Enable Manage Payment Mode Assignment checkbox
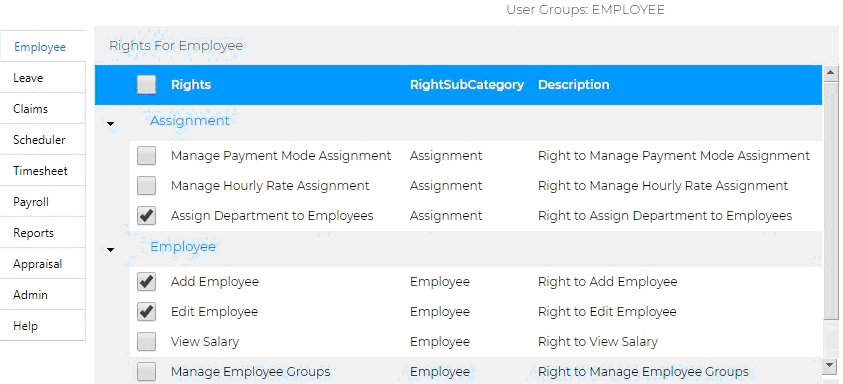843x384 pixels. point(146,155)
